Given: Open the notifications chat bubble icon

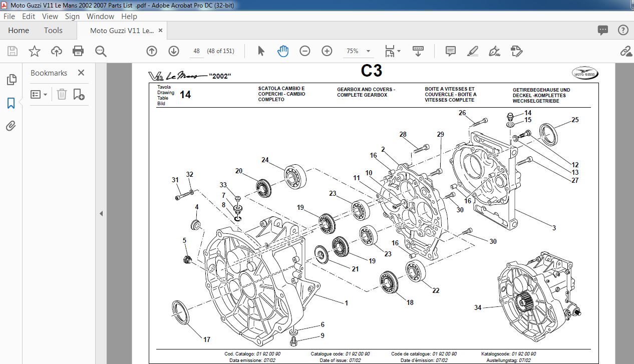Looking at the screenshot, I should tap(603, 30).
